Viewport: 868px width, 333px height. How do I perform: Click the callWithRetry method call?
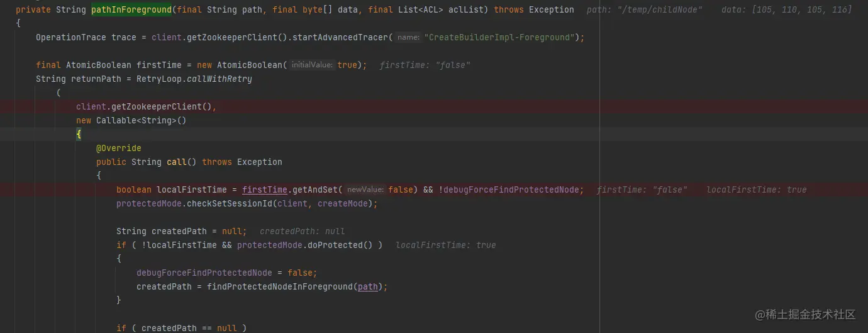[220, 79]
